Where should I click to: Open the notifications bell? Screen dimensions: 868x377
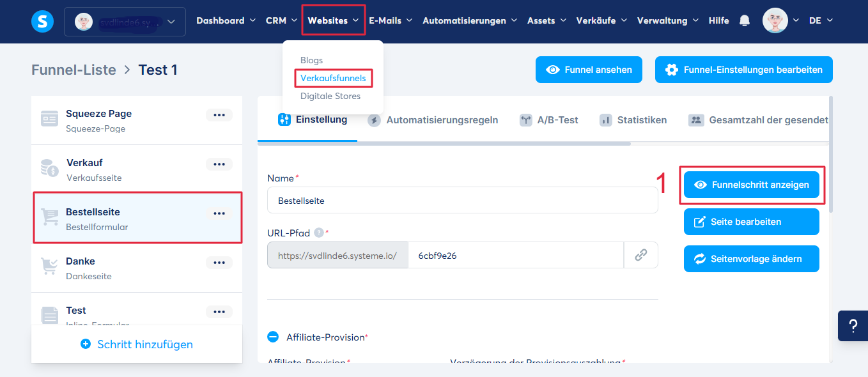(745, 20)
